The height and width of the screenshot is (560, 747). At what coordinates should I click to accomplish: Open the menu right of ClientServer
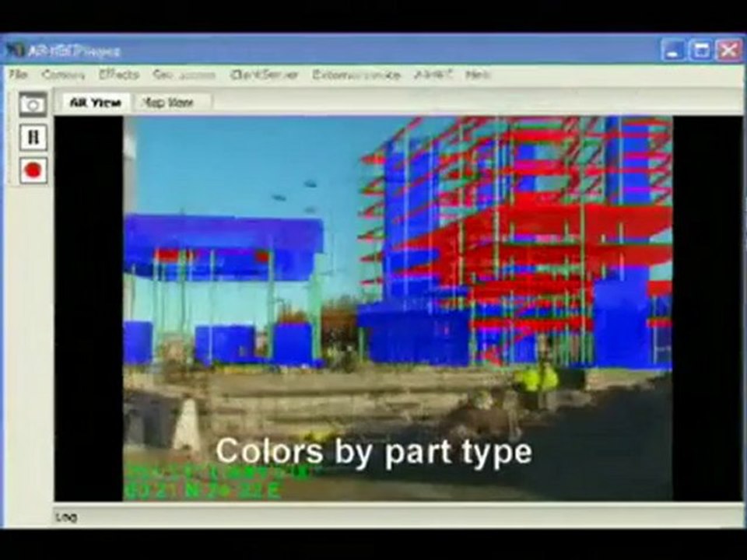(356, 75)
